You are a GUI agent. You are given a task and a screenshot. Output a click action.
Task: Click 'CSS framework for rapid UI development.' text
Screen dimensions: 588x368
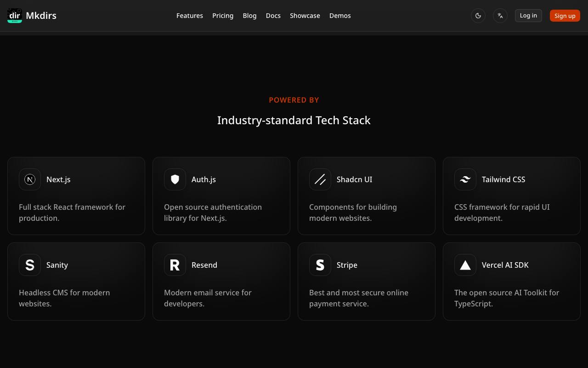click(502, 213)
